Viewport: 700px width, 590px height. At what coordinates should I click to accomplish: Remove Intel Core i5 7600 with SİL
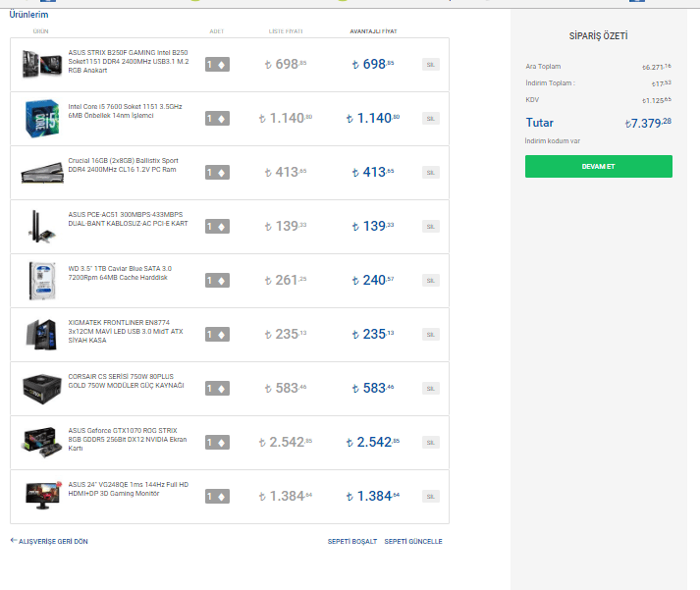(431, 119)
